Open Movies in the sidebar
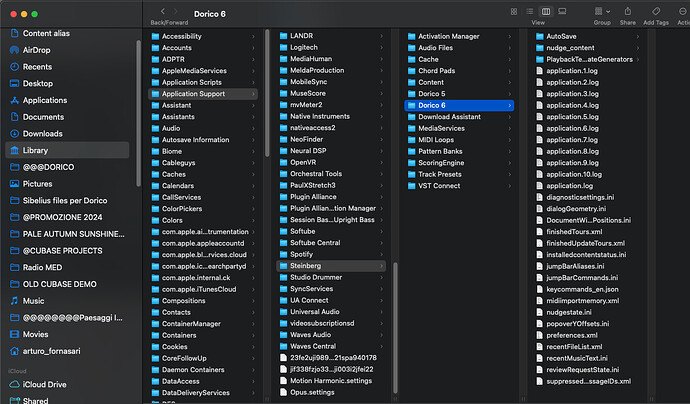690x404 pixels. 35,334
